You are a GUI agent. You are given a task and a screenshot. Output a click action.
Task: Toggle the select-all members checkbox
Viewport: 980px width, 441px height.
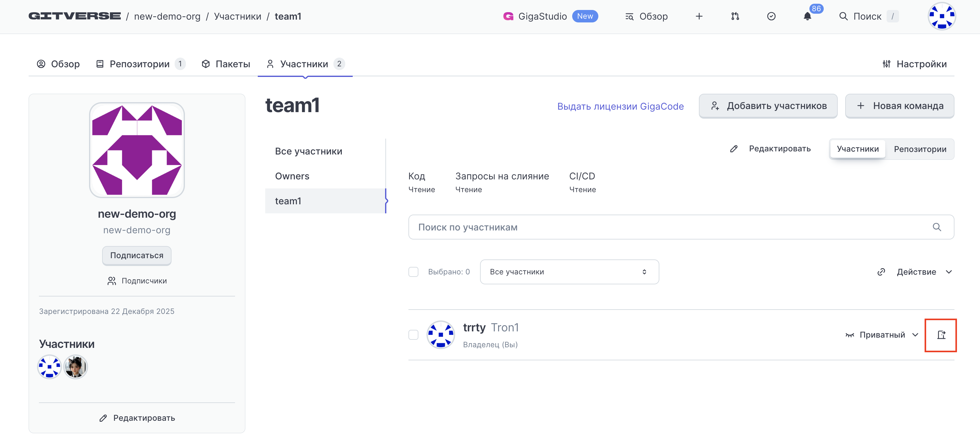click(413, 272)
